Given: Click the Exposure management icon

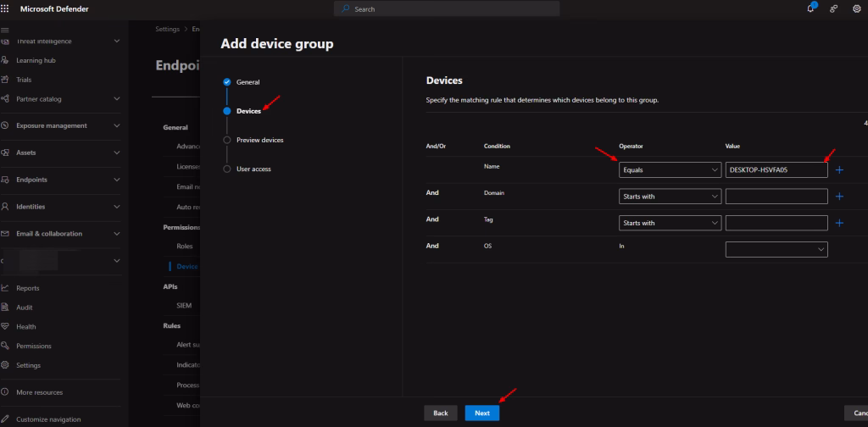Looking at the screenshot, I should point(5,125).
